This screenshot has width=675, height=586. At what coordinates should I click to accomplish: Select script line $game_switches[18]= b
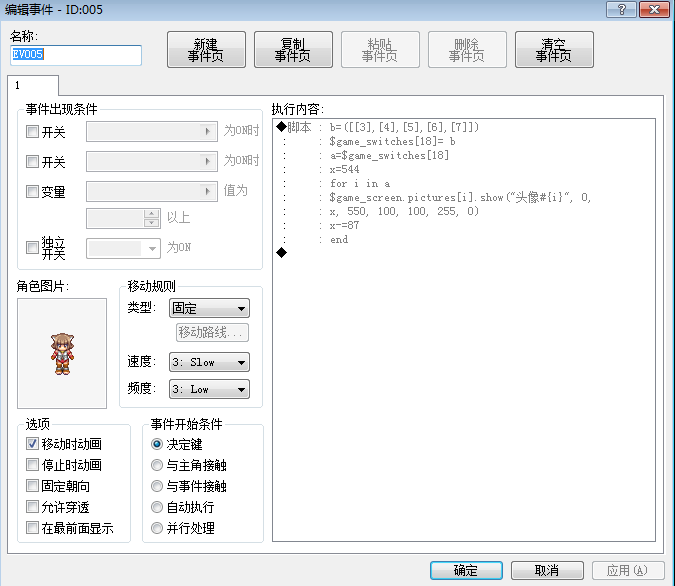[392, 141]
